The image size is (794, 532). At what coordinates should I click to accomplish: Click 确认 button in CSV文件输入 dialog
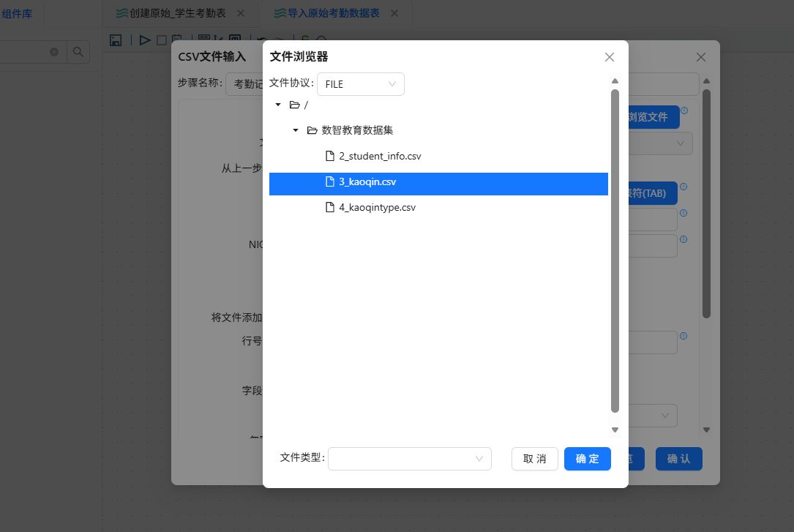coord(678,459)
